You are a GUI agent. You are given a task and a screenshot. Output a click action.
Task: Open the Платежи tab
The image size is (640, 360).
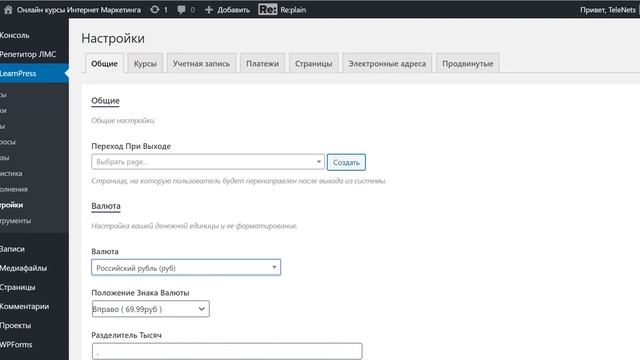pos(262,64)
